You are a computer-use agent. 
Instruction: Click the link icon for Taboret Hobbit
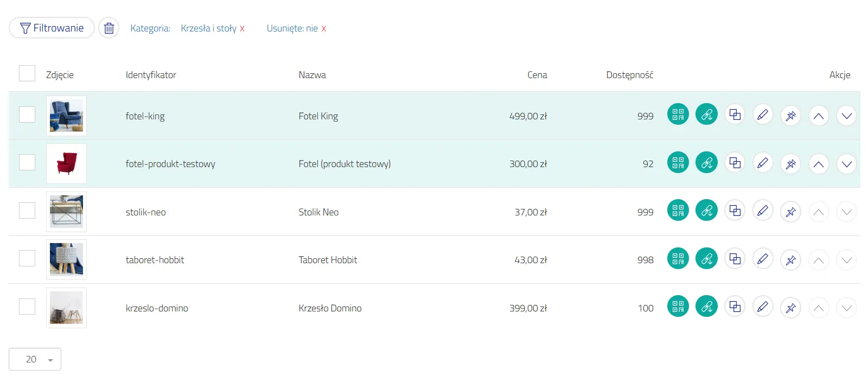706,259
